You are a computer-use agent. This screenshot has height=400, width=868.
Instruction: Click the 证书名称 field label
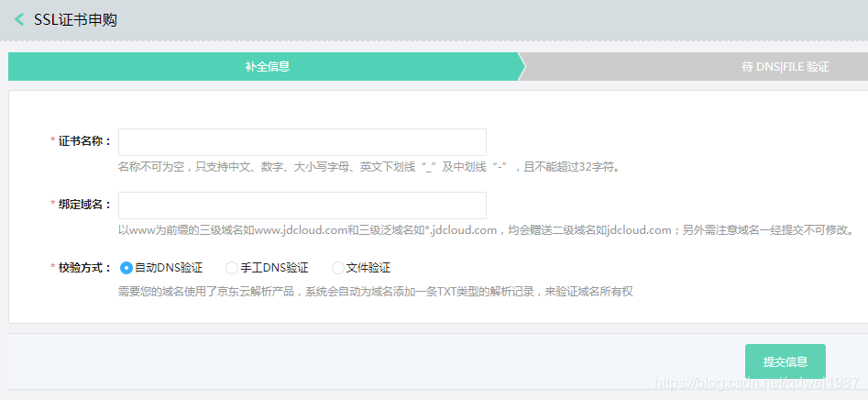tap(85, 140)
